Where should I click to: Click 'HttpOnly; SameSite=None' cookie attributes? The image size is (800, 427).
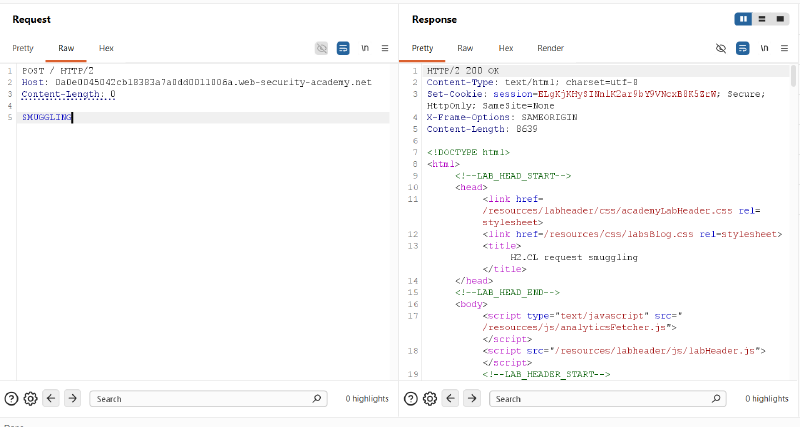pos(490,106)
